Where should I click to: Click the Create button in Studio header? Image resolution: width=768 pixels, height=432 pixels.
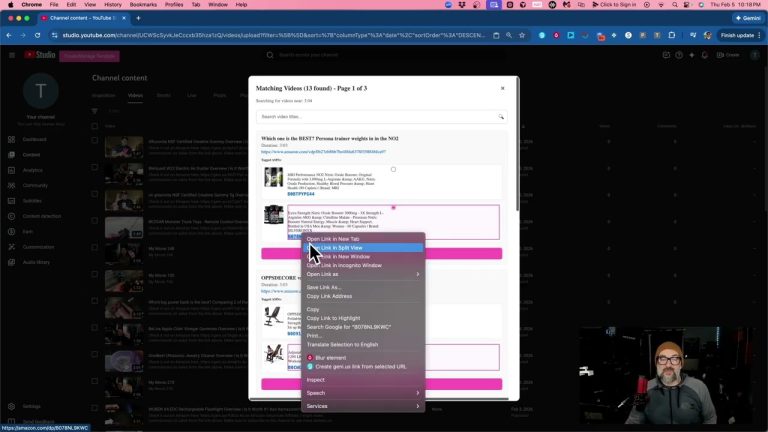(728, 55)
